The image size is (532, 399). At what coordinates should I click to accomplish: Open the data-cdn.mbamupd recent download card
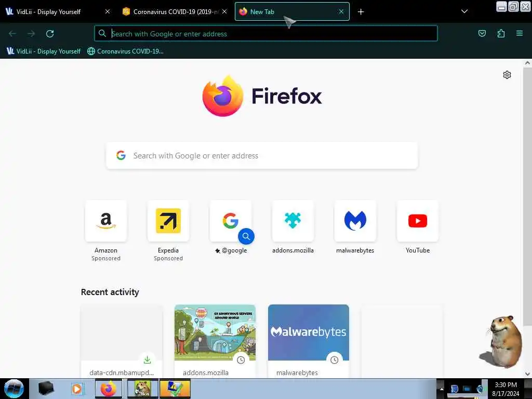[122, 341]
